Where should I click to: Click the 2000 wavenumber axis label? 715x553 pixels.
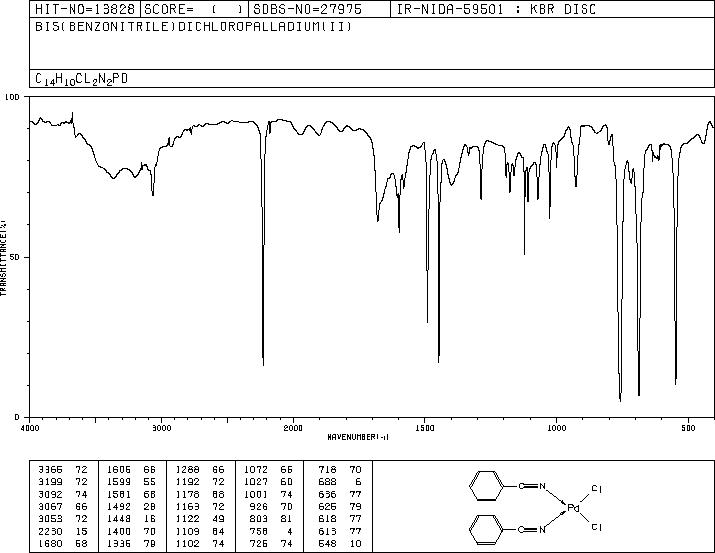click(x=293, y=428)
